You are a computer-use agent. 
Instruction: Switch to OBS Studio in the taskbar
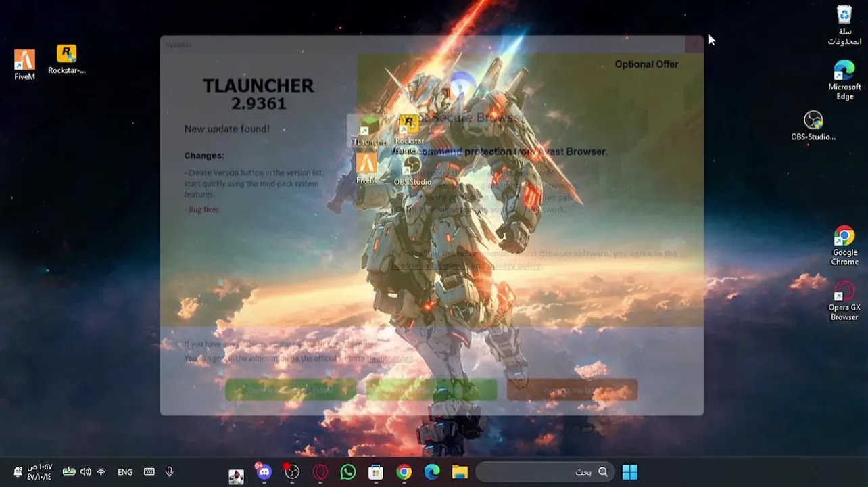coord(292,472)
